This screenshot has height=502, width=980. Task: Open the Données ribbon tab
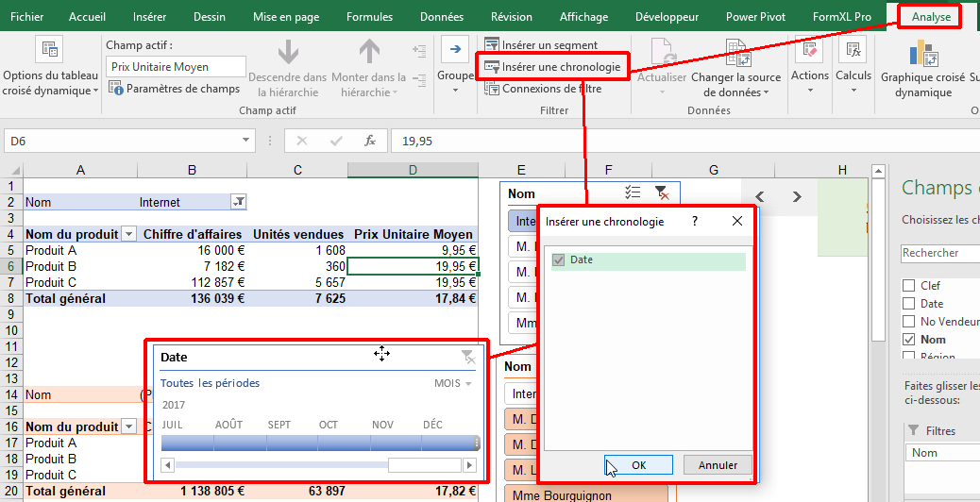(441, 17)
